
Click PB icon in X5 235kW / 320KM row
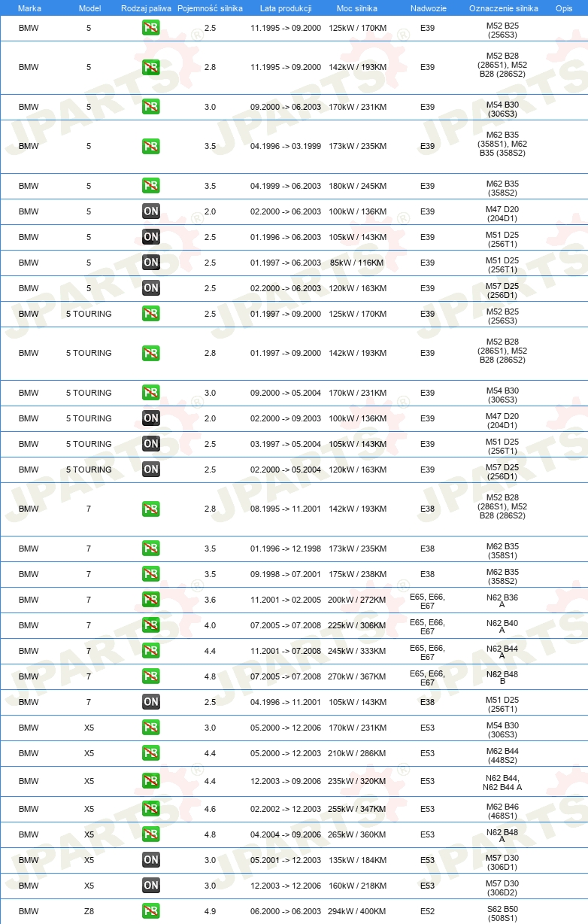click(151, 781)
